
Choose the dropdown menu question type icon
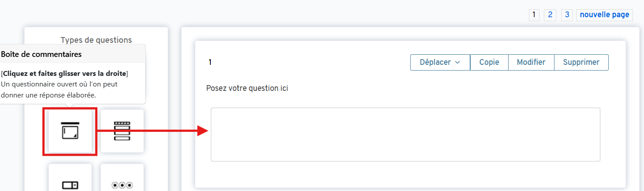pos(70,184)
